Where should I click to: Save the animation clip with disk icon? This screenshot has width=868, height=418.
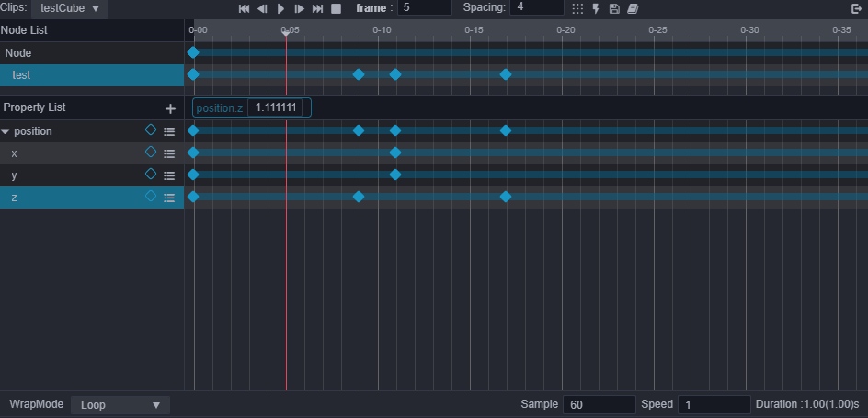(x=614, y=8)
